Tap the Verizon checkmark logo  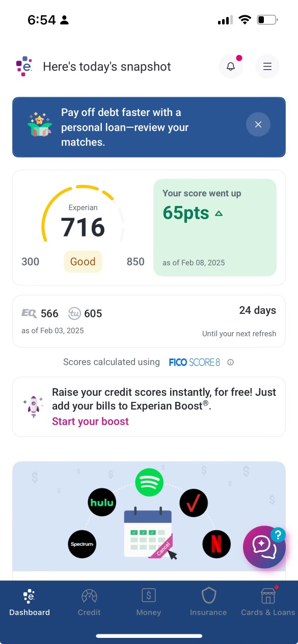pyautogui.click(x=194, y=503)
